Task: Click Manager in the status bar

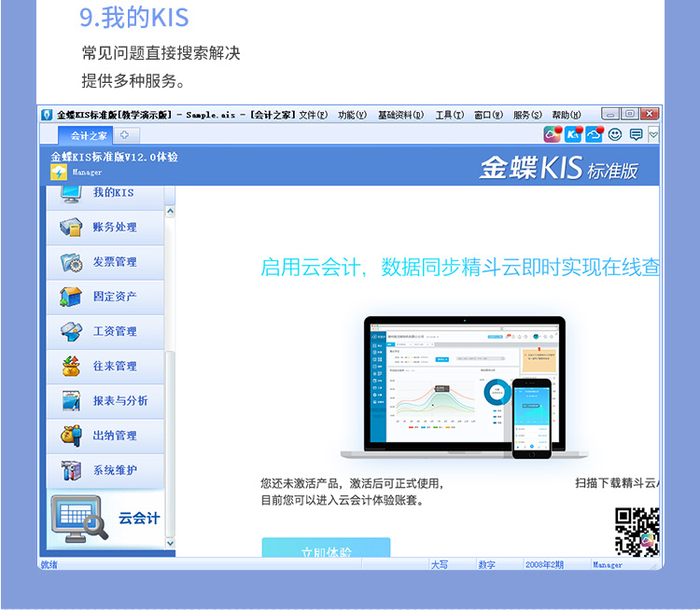Action: [608, 565]
